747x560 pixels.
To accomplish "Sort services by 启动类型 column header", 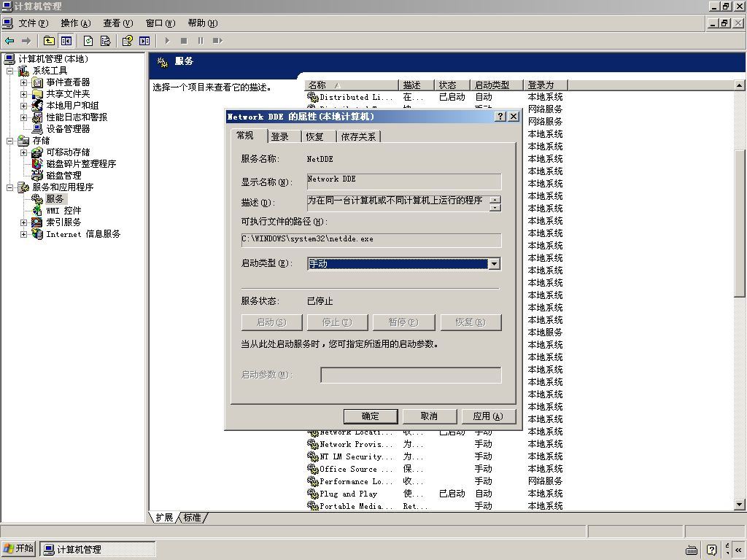I will click(496, 85).
